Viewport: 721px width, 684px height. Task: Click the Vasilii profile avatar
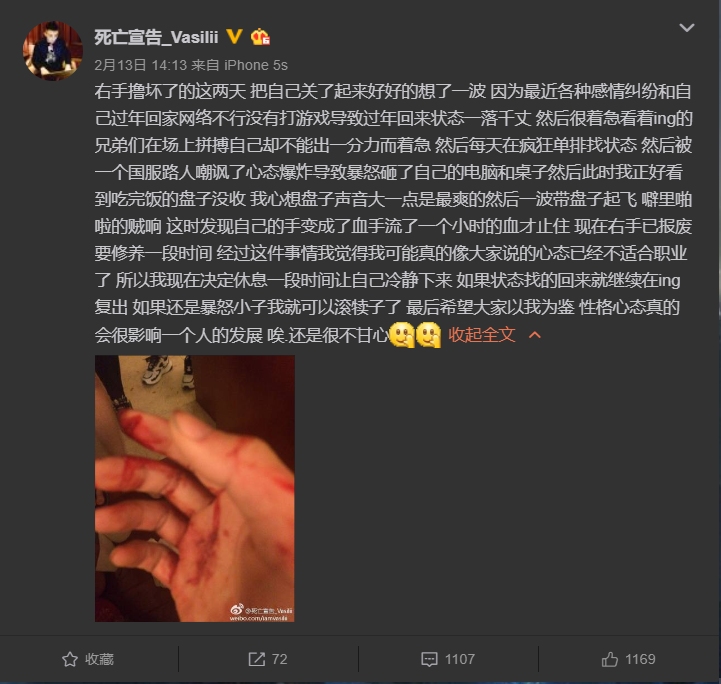(x=53, y=51)
